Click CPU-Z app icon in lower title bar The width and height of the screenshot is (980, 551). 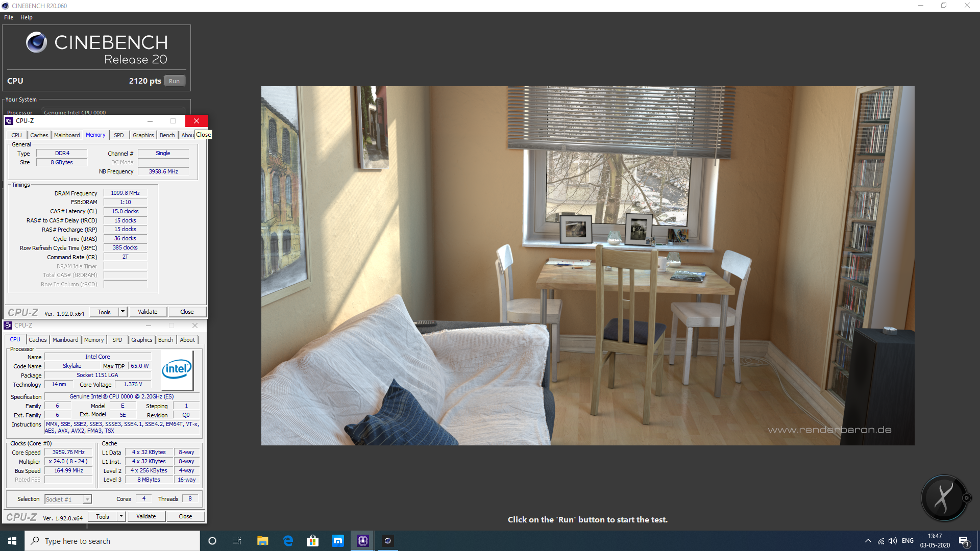[x=8, y=325]
